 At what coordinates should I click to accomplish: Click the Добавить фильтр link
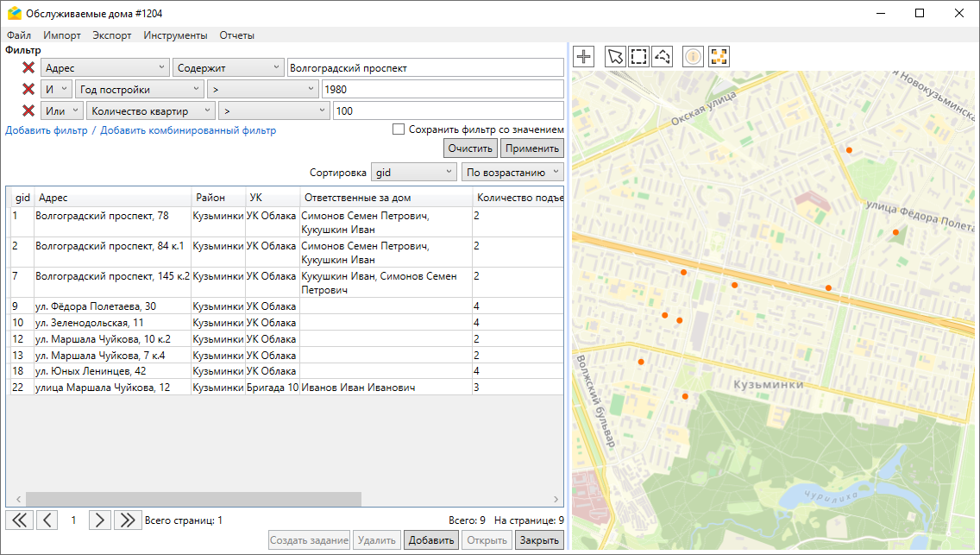point(47,131)
